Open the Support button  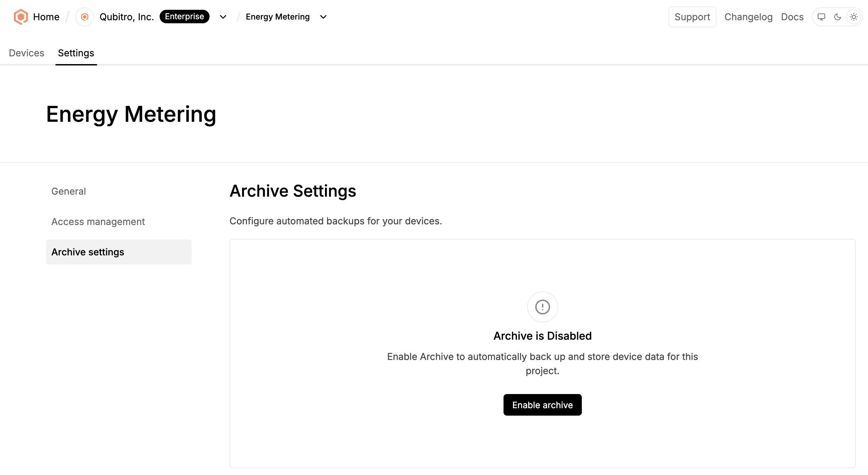693,17
